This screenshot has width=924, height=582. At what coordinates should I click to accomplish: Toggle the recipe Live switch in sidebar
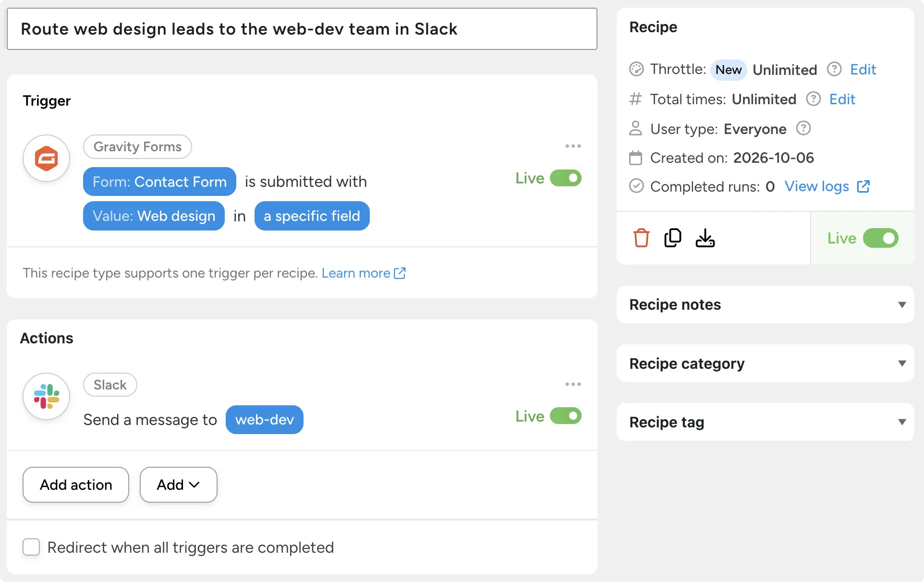click(881, 238)
